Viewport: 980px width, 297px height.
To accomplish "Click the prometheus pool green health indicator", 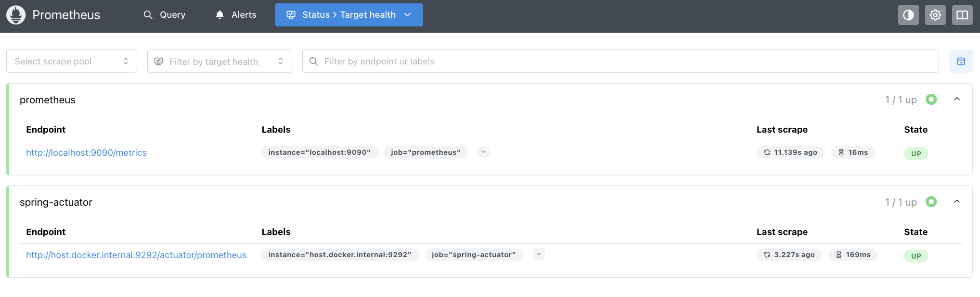I will (931, 99).
